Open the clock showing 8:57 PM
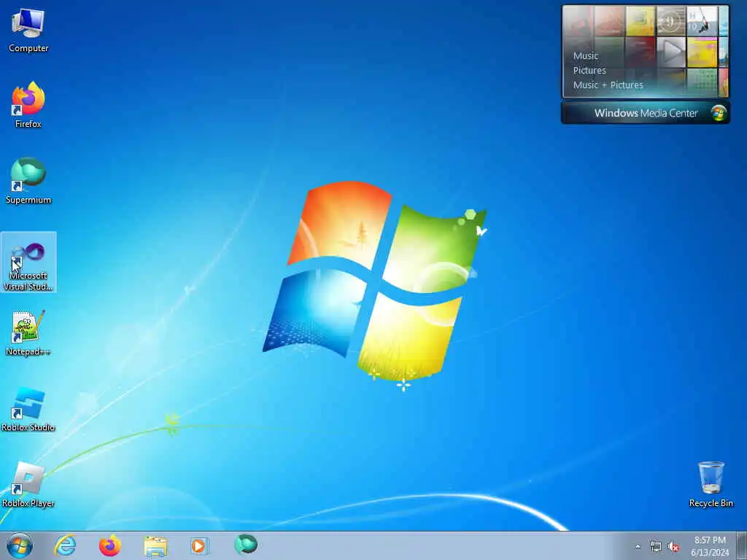The height and width of the screenshot is (560, 747). tap(710, 546)
